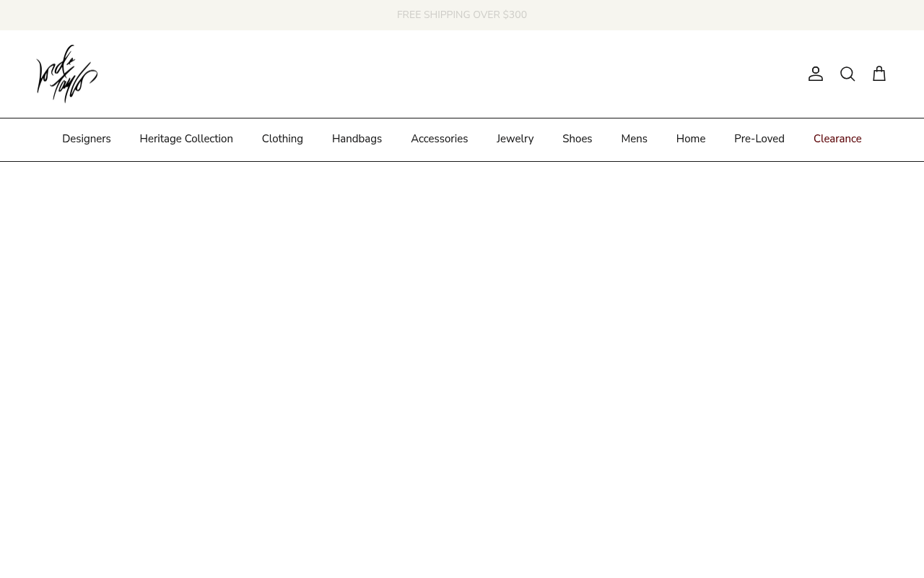View the Clearance sale link
This screenshot has height=578, width=924.
pos(837,139)
